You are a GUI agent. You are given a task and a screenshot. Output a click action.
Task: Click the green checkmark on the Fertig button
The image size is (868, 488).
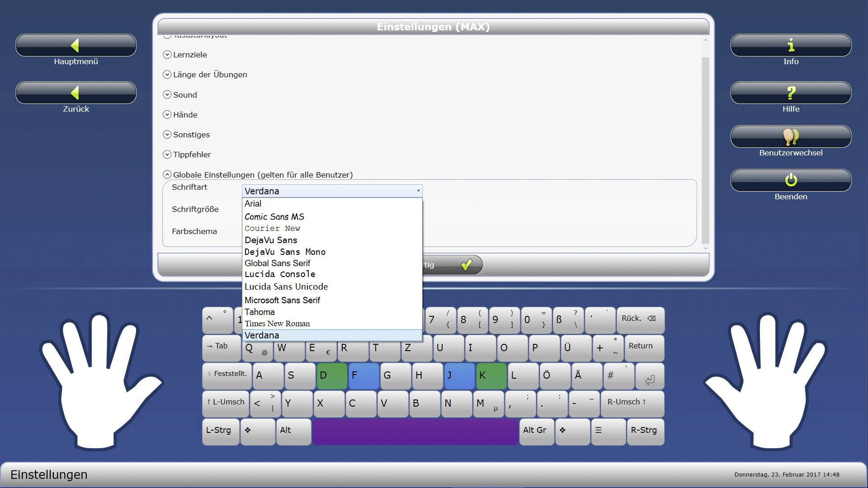(467, 264)
